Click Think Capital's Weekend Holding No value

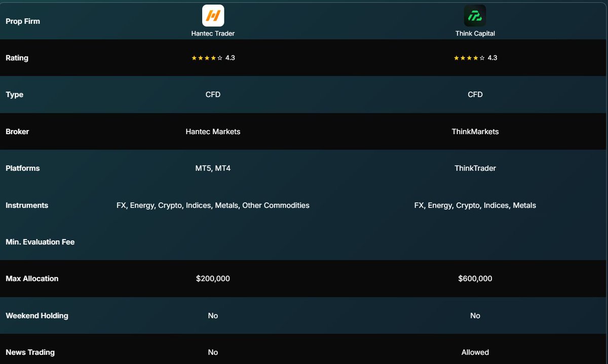[x=475, y=315]
